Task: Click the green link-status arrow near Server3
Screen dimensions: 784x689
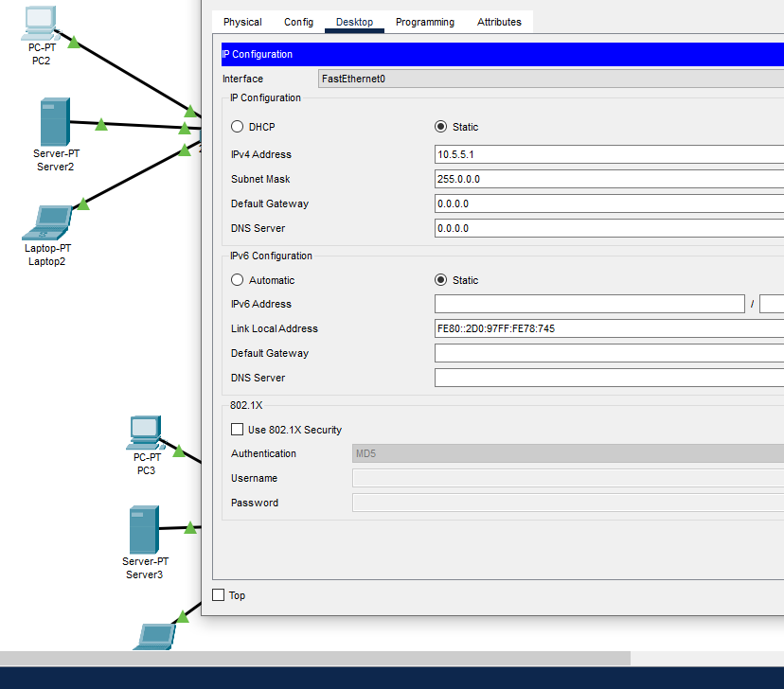Action: [190, 528]
